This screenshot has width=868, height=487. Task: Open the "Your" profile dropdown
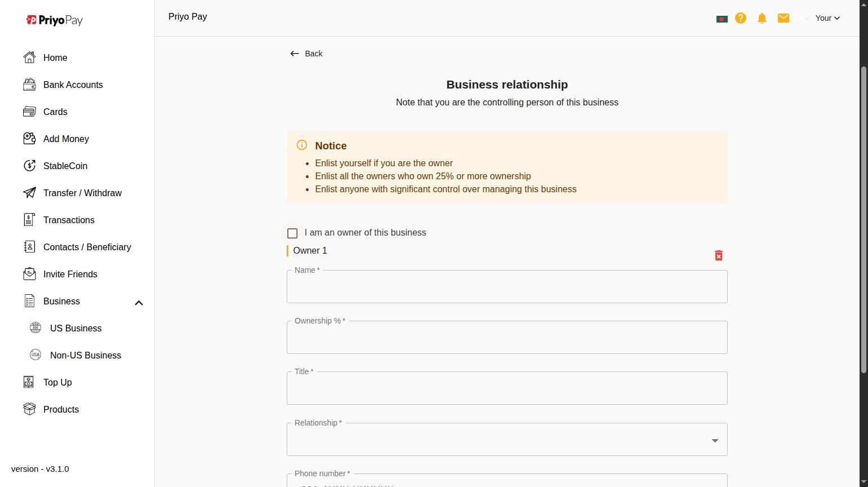point(827,18)
